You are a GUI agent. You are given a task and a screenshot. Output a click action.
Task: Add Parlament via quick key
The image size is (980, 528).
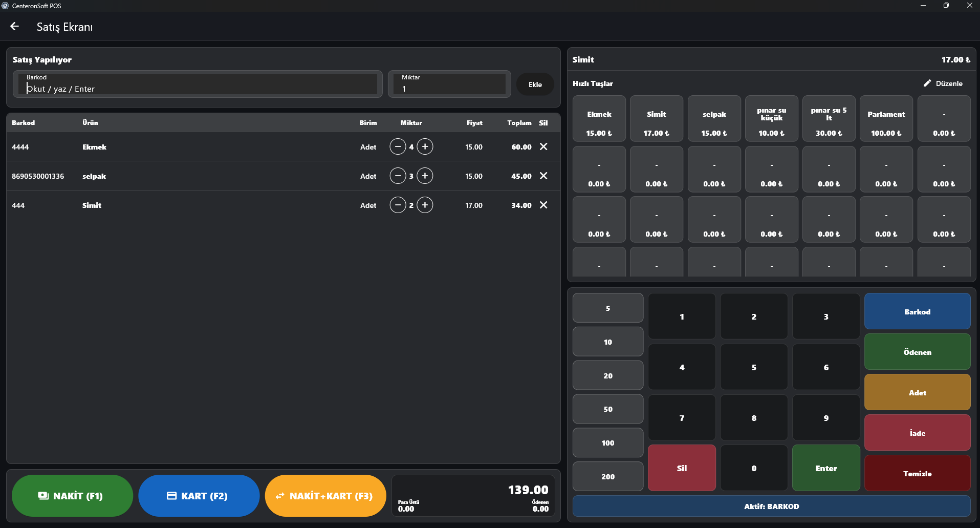tap(886, 119)
